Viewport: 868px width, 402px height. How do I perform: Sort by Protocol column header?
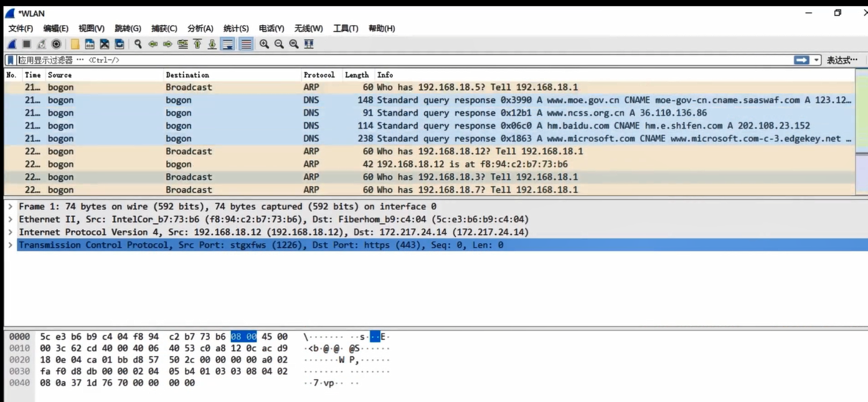(322, 75)
